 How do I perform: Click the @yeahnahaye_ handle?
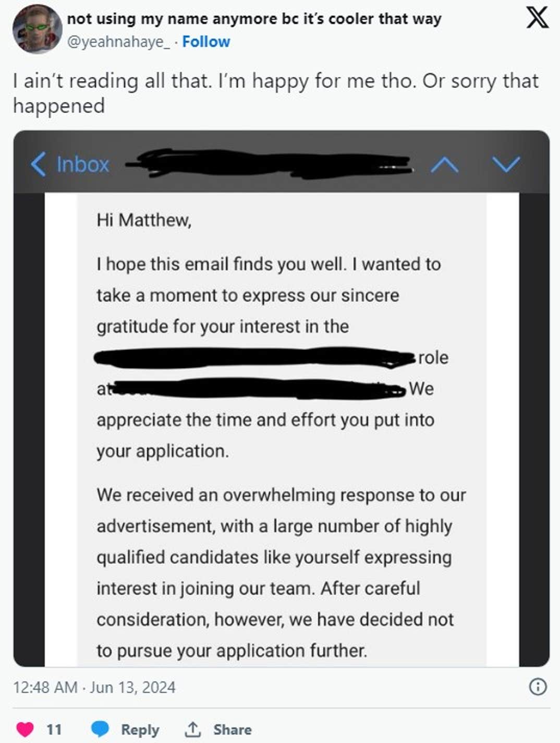(118, 42)
